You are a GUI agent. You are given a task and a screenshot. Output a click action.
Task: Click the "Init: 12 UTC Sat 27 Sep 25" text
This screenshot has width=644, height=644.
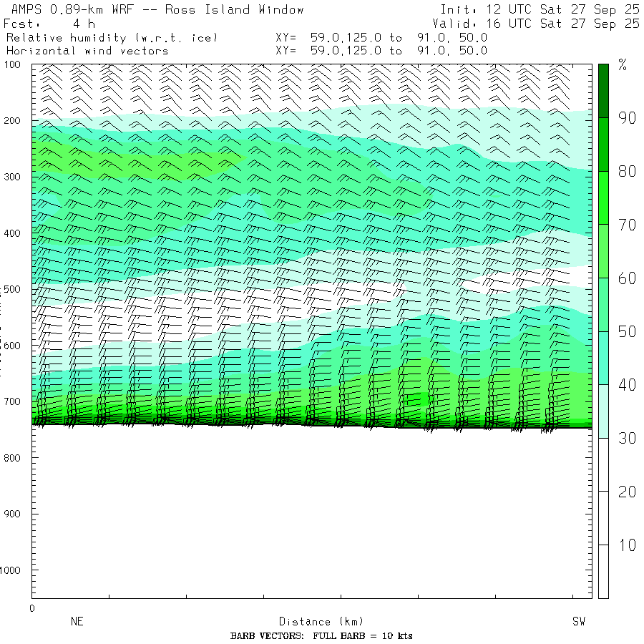click(540, 9)
